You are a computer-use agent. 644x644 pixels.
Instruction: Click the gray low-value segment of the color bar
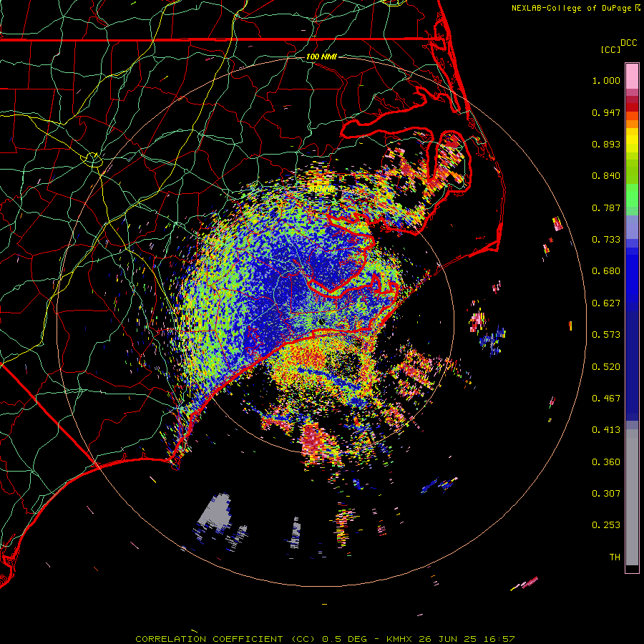[x=632, y=497]
